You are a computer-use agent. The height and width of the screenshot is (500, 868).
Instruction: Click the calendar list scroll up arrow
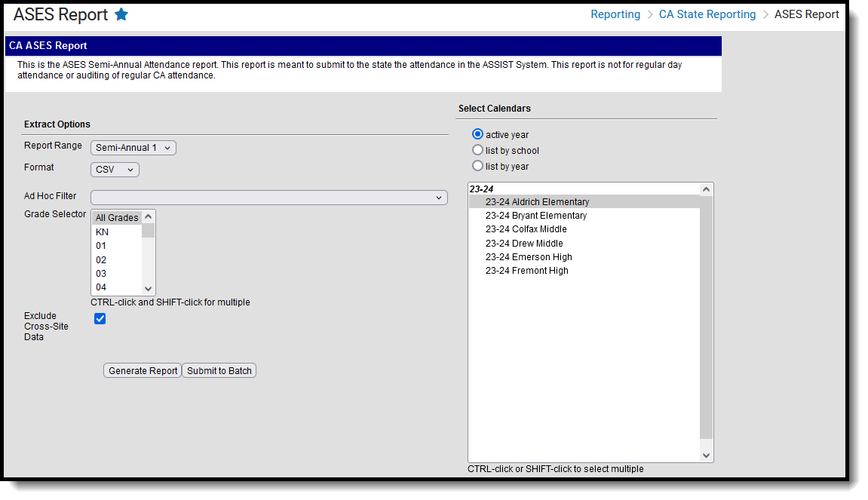pyautogui.click(x=707, y=190)
